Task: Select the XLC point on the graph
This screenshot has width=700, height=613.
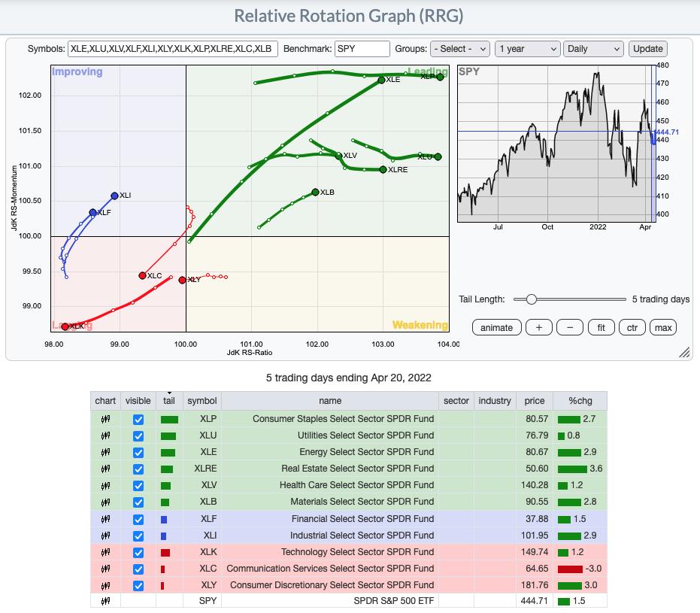Action: point(142,275)
